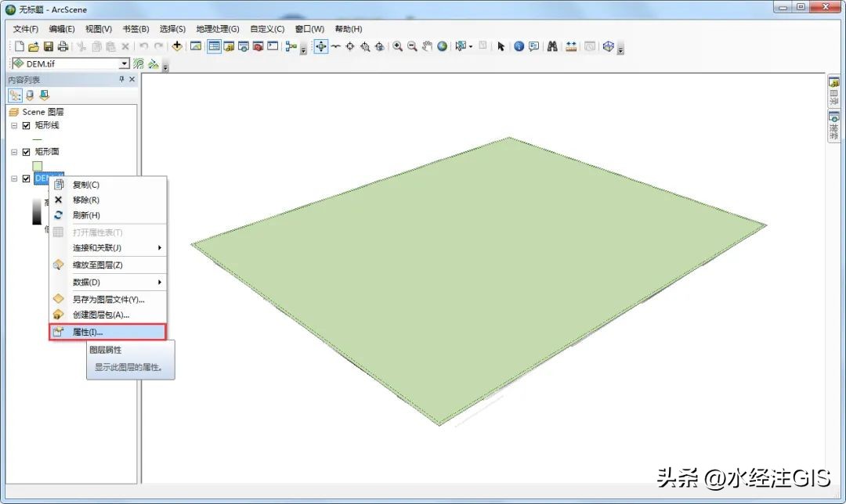This screenshot has width=846, height=504.
Task: Open the Find tool with binoculars icon
Action: [552, 46]
